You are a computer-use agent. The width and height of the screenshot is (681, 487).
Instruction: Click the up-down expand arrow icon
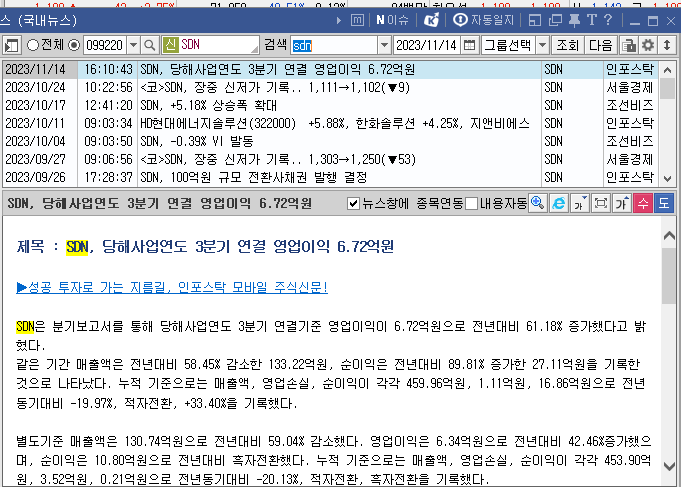667,45
